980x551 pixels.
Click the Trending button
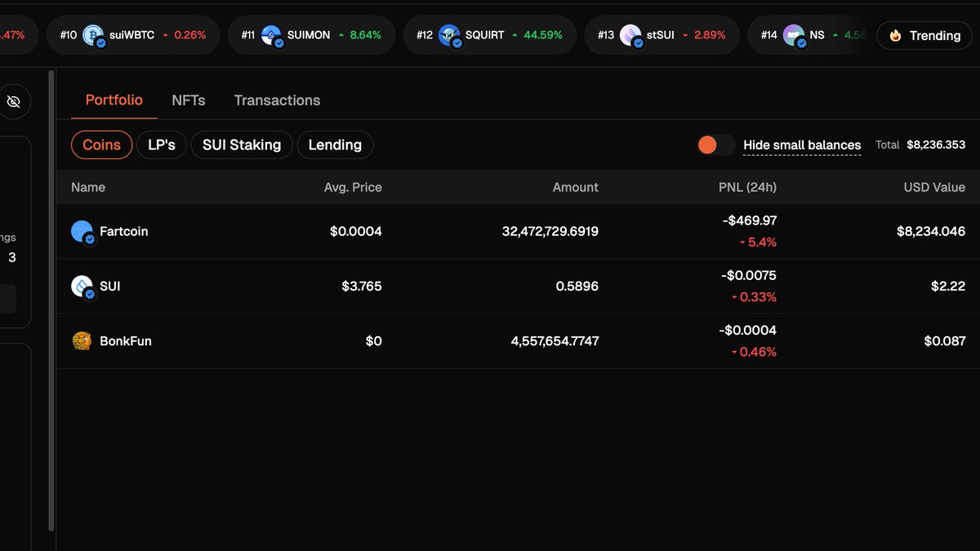point(924,35)
